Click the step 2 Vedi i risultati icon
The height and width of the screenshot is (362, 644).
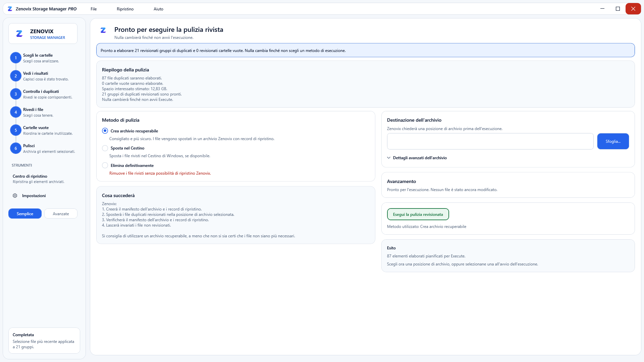[x=16, y=76]
